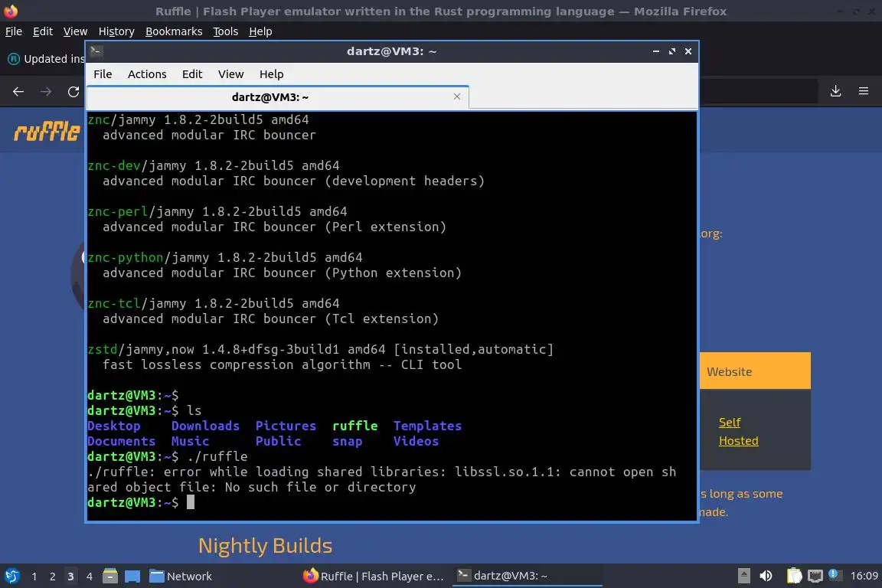This screenshot has width=882, height=588.
Task: Click the ruffle logo on the webpage
Action: click(x=47, y=131)
